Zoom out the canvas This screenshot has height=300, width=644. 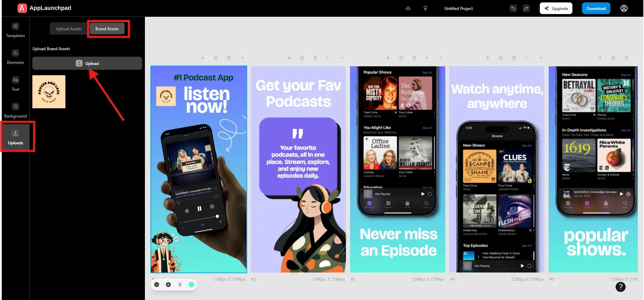pos(157,285)
